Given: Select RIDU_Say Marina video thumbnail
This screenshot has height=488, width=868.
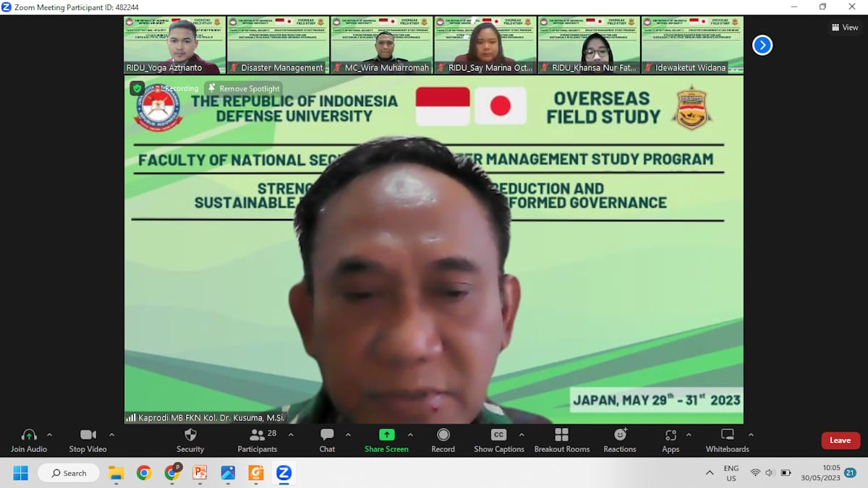Looking at the screenshot, I should (485, 45).
